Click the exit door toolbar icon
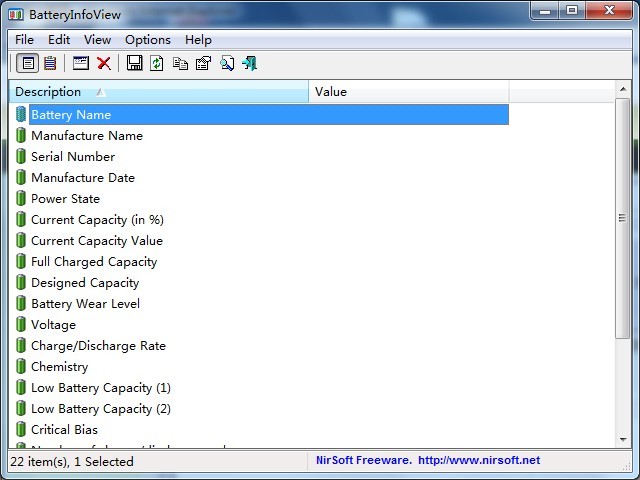The width and height of the screenshot is (640, 480). tap(249, 64)
